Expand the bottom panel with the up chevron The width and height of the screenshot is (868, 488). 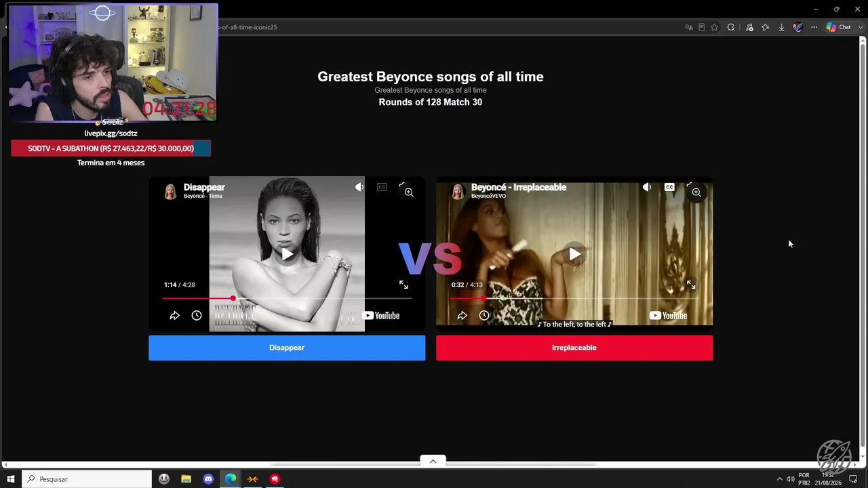click(x=433, y=461)
